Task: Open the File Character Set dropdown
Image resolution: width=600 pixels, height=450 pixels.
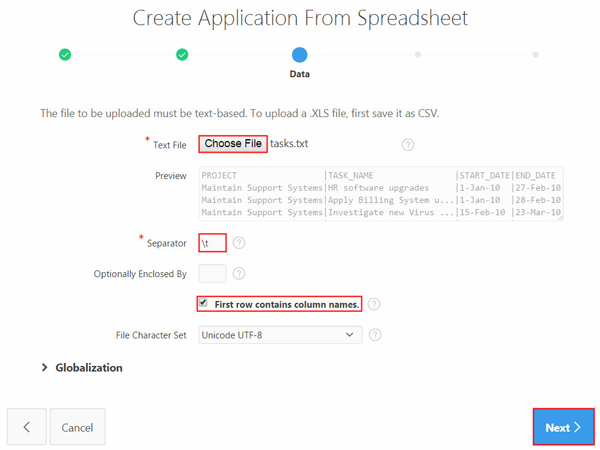Action: 280,335
